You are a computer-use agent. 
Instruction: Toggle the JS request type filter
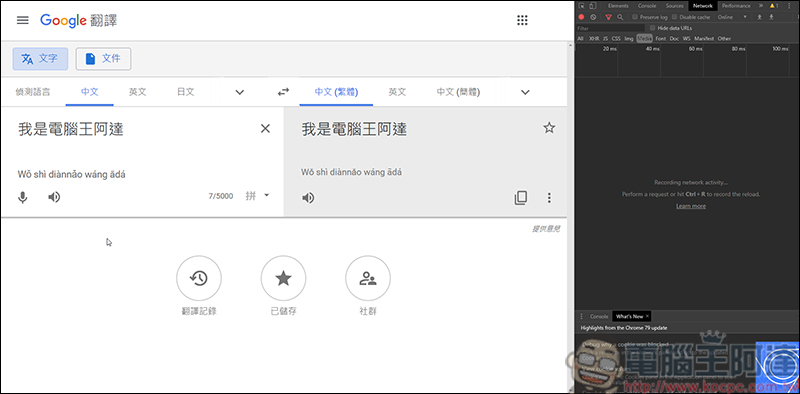click(605, 38)
